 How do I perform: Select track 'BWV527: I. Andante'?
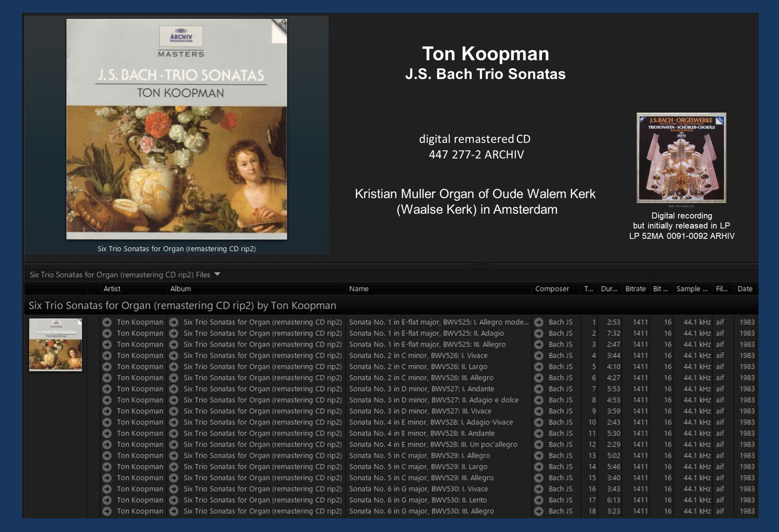tap(421, 389)
